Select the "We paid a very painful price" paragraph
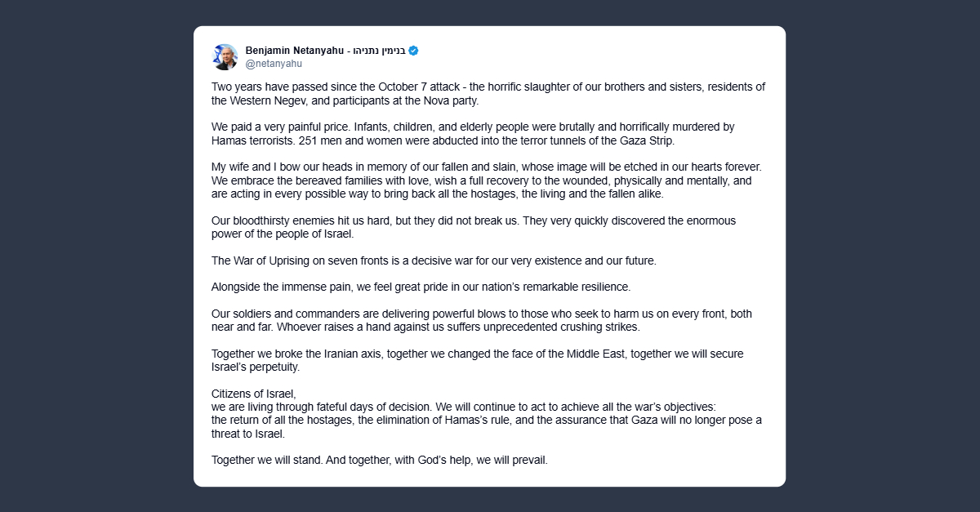 click(473, 134)
